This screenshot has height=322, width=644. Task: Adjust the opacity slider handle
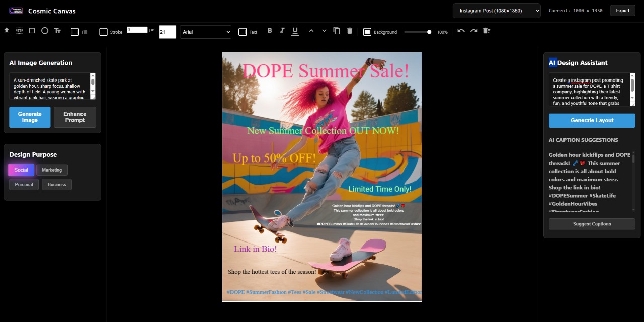tap(429, 32)
